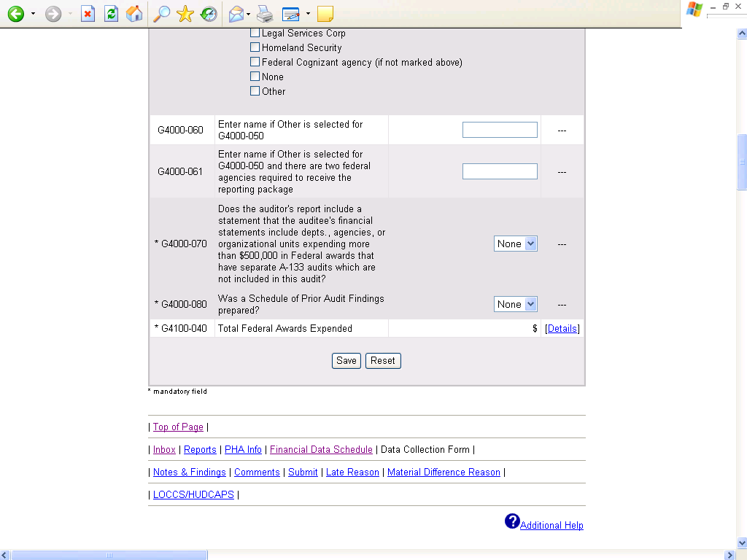
Task: Click the yellow sticky note icon
Action: click(325, 14)
